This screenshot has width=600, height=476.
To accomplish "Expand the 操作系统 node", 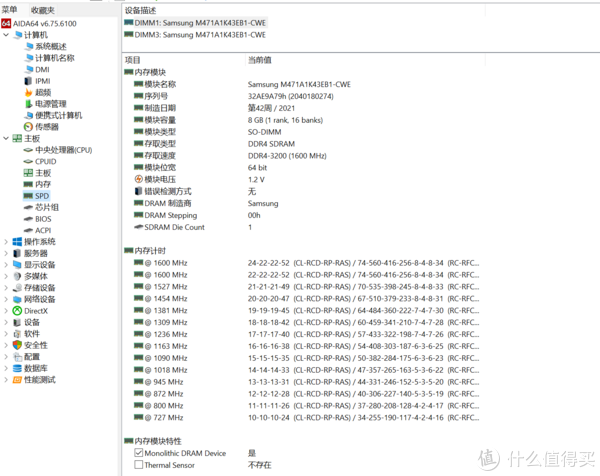I will click(6, 242).
